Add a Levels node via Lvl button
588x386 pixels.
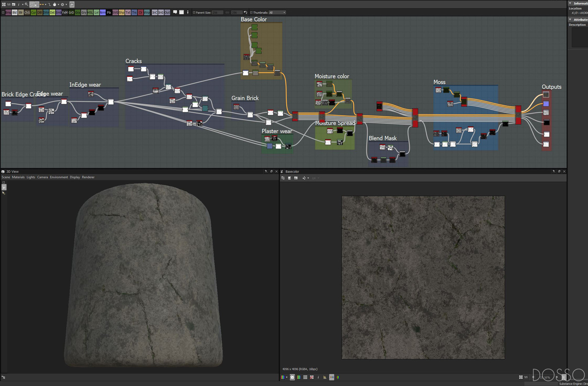(96, 13)
